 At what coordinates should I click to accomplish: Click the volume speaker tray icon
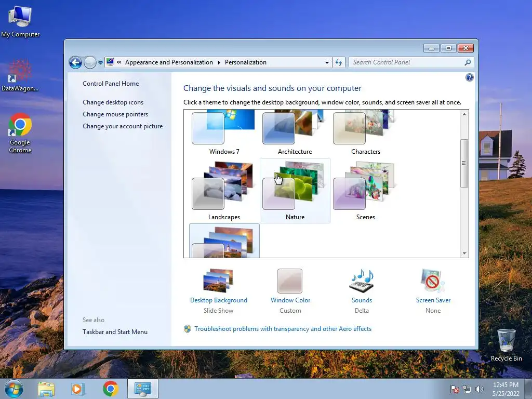click(479, 389)
